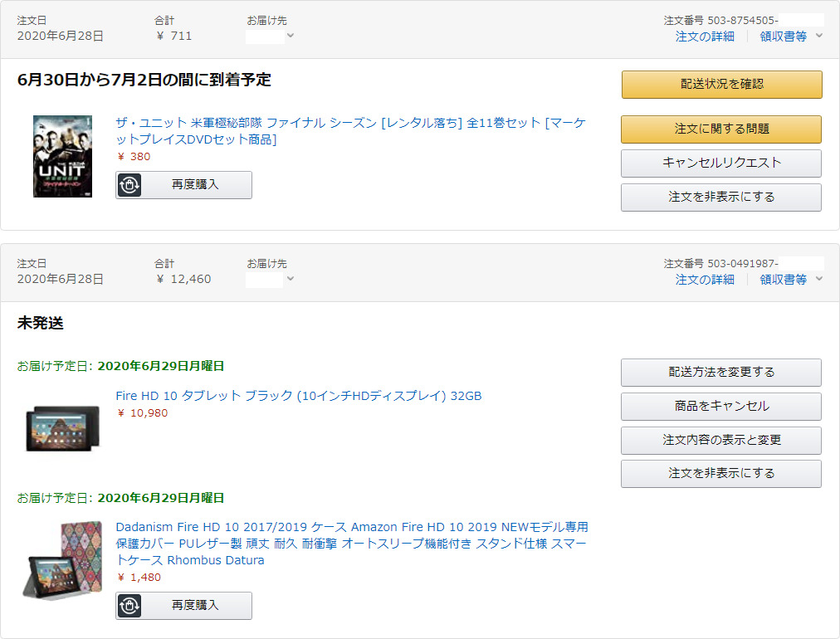Expand お届け先 dropdown in first order
Viewport: 840px width, 639px height.
(290, 36)
